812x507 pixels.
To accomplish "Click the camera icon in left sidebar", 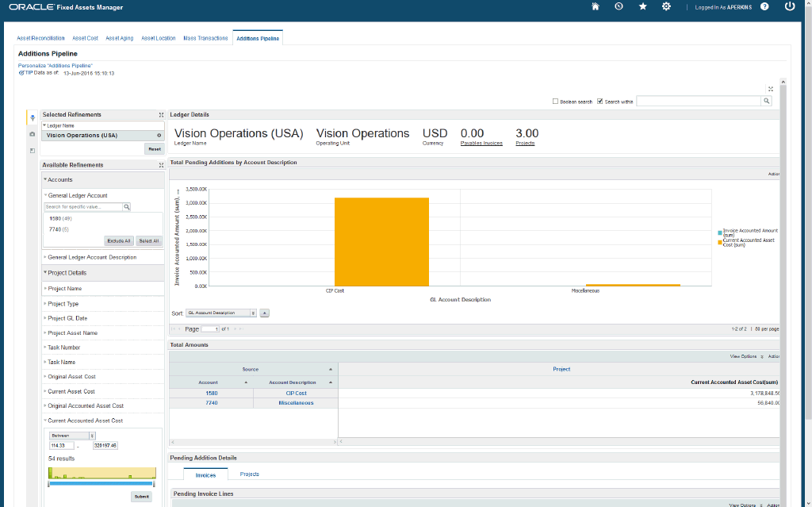I will click(x=32, y=134).
